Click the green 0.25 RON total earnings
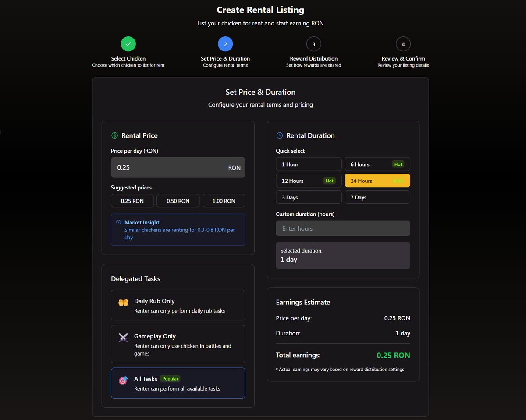 pyautogui.click(x=394, y=355)
